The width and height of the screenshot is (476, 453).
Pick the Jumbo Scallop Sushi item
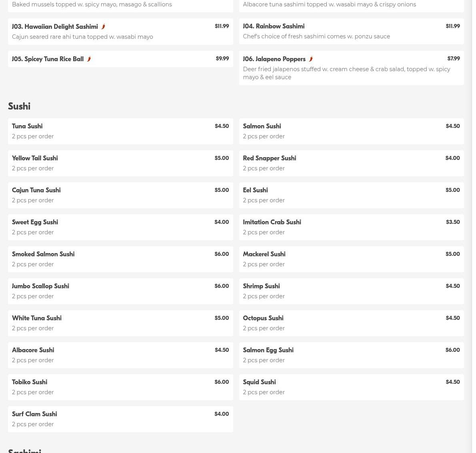pyautogui.click(x=120, y=291)
